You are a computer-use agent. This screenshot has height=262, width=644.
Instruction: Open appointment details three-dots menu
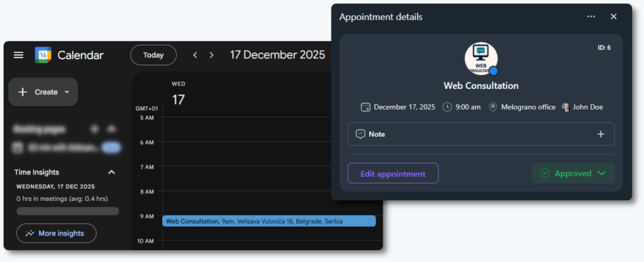point(591,17)
